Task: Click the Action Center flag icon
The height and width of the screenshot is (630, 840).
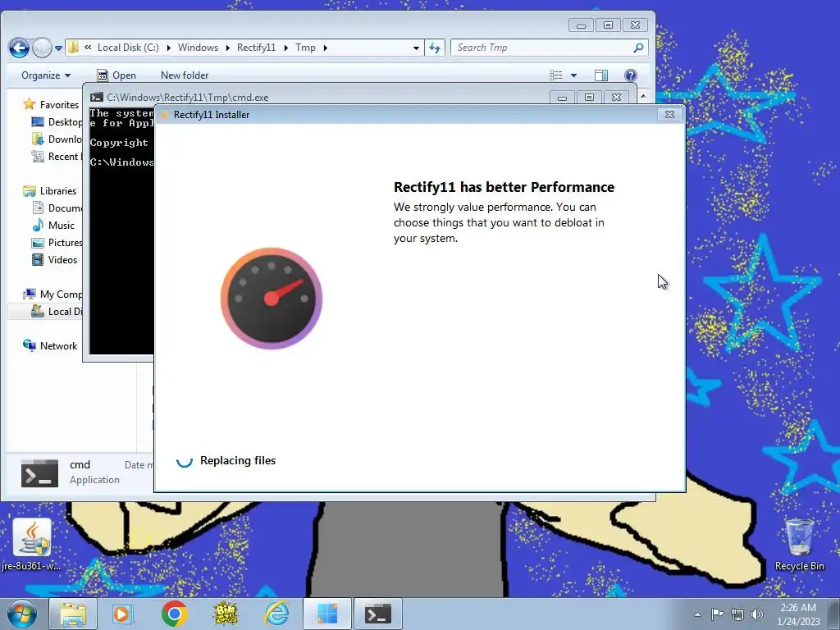Action: 717,614
